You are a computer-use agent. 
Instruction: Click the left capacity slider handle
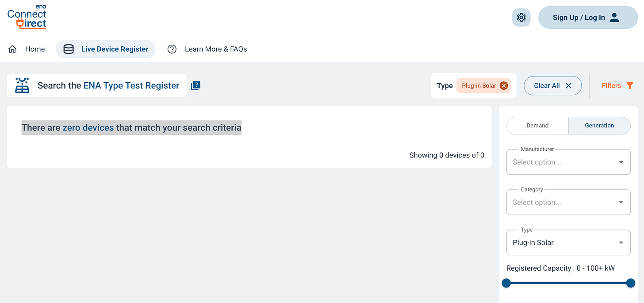(x=506, y=283)
